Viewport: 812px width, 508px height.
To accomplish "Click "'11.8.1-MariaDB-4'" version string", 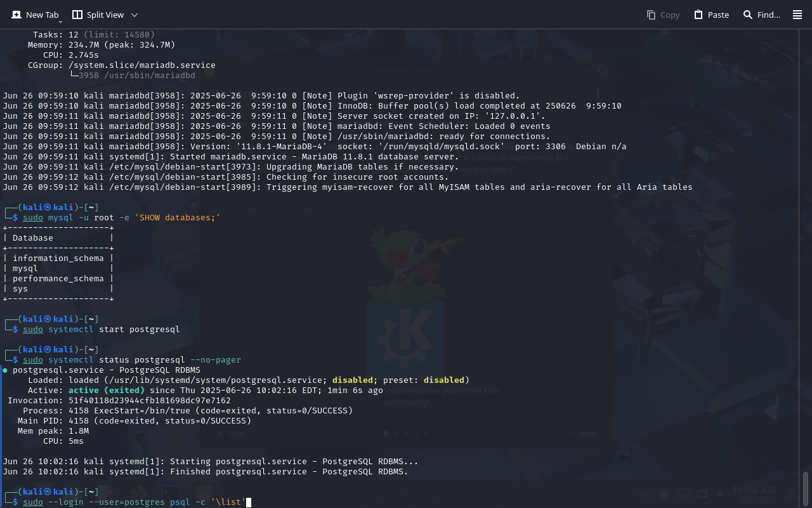I will pos(282,147).
